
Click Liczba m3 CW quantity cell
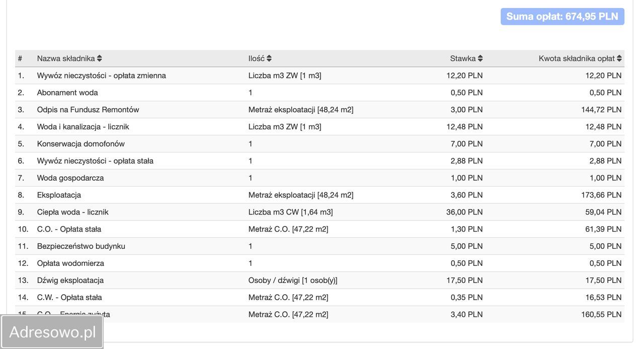(290, 212)
